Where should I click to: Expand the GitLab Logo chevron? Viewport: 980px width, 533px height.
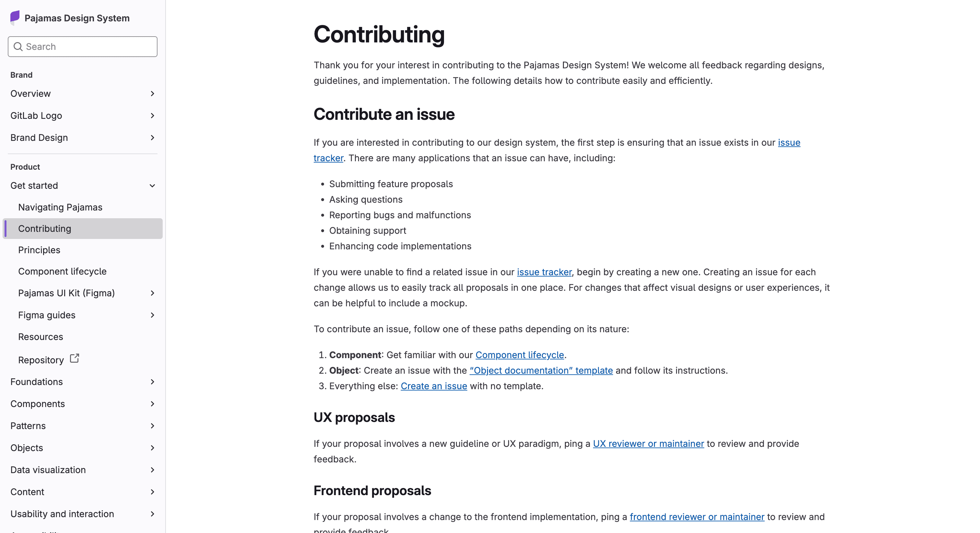pyautogui.click(x=152, y=116)
